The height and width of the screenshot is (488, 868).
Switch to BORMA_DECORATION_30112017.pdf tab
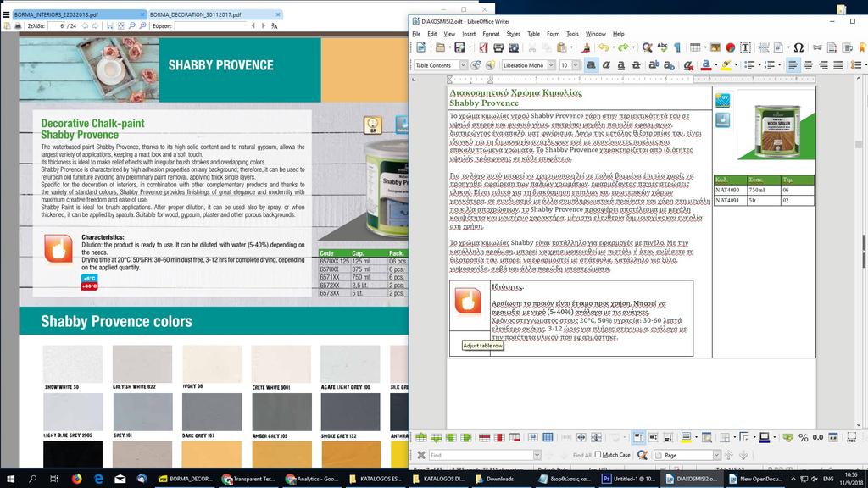pos(196,15)
